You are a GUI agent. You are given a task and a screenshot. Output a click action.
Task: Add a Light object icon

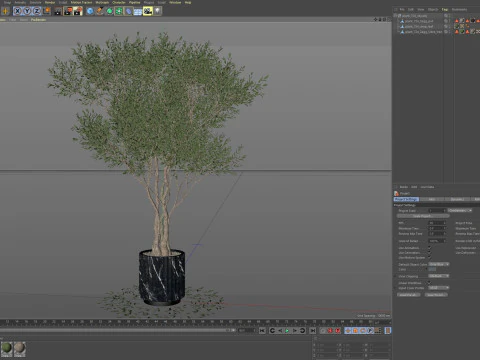click(x=157, y=11)
